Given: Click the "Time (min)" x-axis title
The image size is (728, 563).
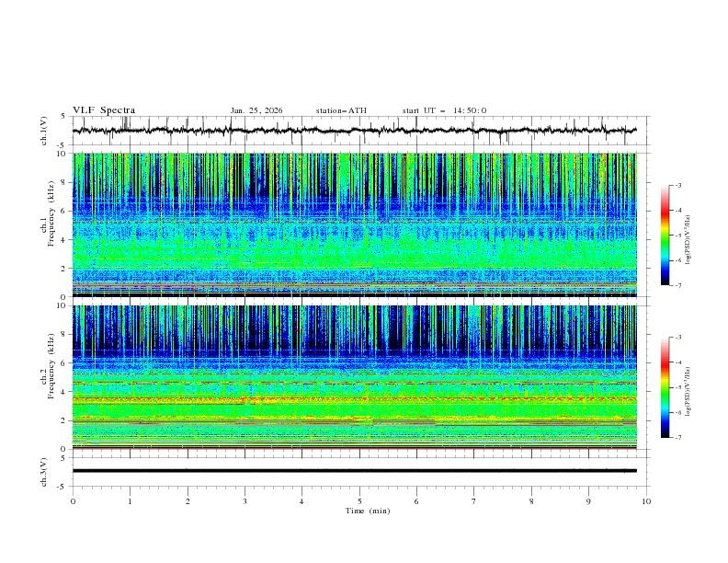Looking at the screenshot, I should point(368,511).
